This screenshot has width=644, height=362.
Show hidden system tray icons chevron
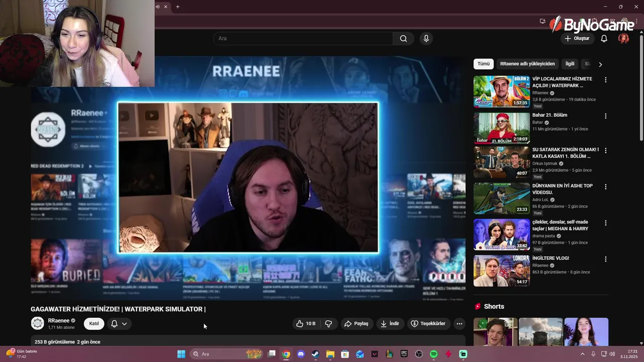coord(583,354)
